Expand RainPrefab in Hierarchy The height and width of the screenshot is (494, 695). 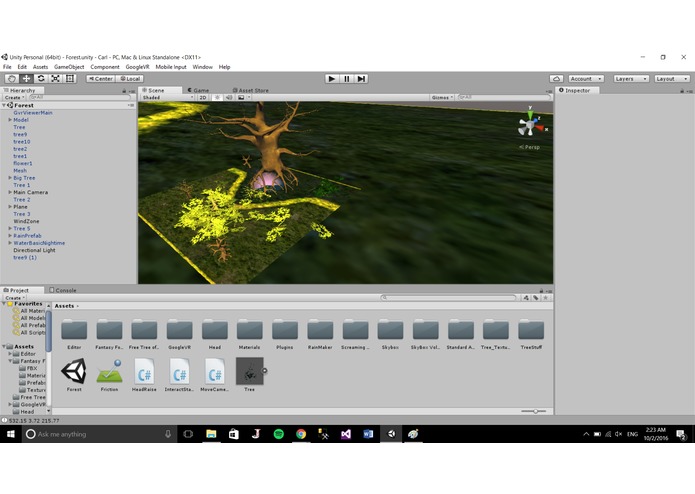pos(10,236)
